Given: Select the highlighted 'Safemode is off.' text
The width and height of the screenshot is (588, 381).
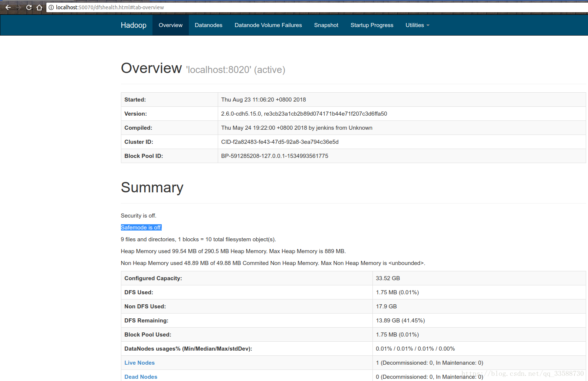Looking at the screenshot, I should click(x=141, y=228).
